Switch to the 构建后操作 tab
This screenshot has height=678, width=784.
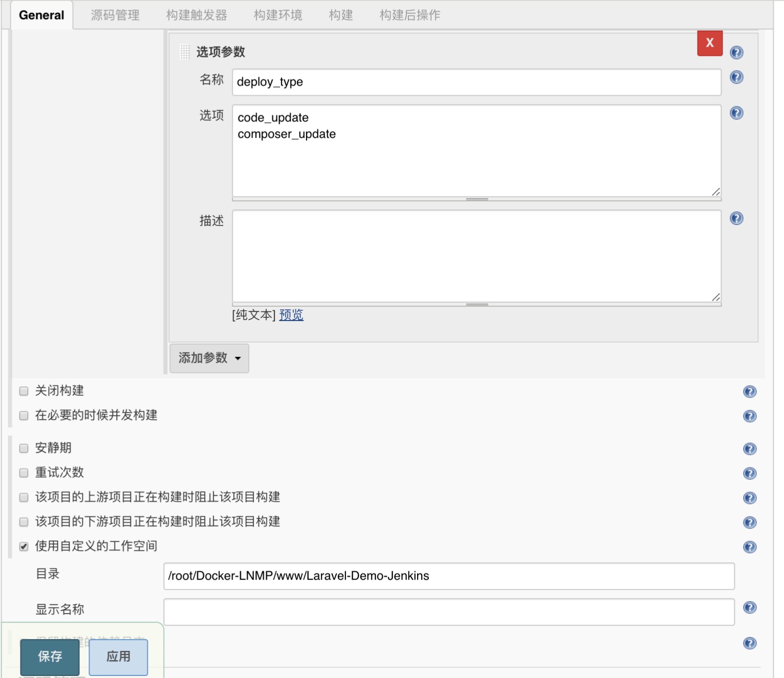click(410, 15)
